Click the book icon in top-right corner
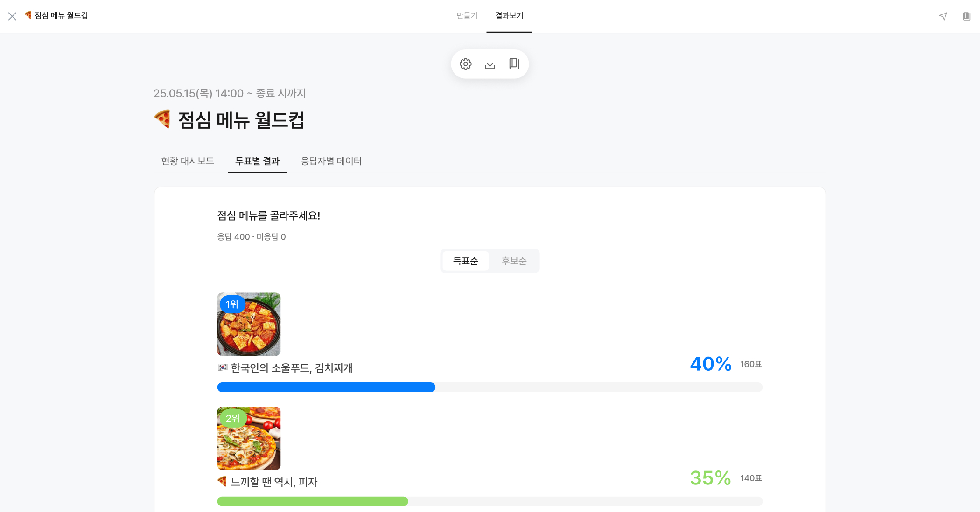980x512 pixels. 966,16
